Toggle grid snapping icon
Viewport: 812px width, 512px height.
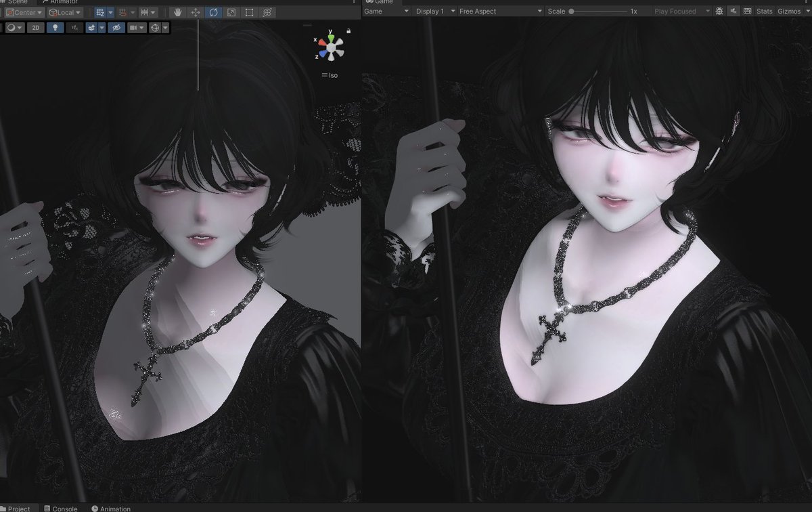[100, 12]
